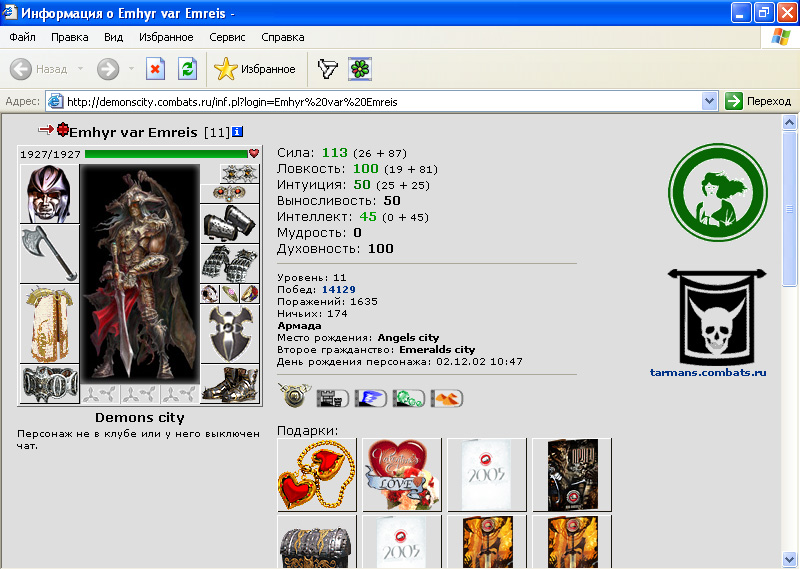Click the funnel-shaped toolbar icon
This screenshot has width=801, height=570.
(327, 69)
